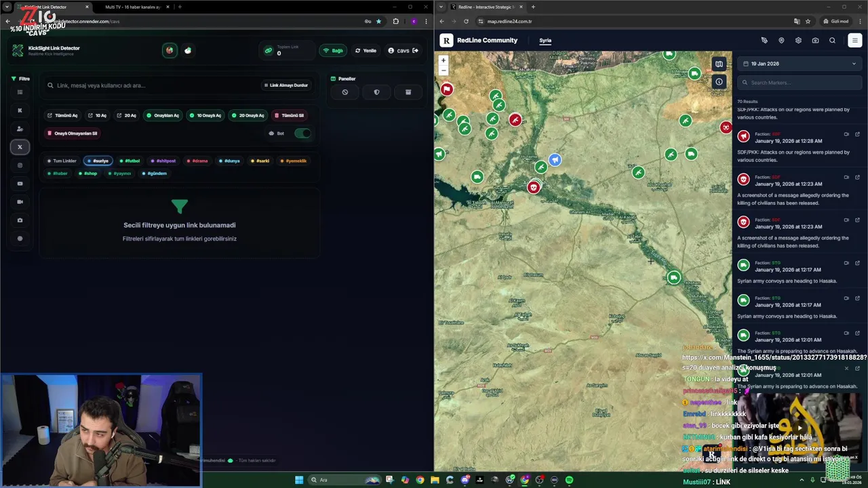Viewport: 868px width, 488px height.
Task: Click the Link Almayı Durdur button
Action: tap(285, 85)
